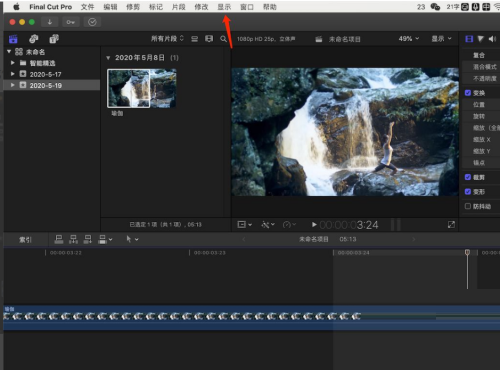
Task: Switch to the audio inspector speaker icon
Action: click(492, 39)
